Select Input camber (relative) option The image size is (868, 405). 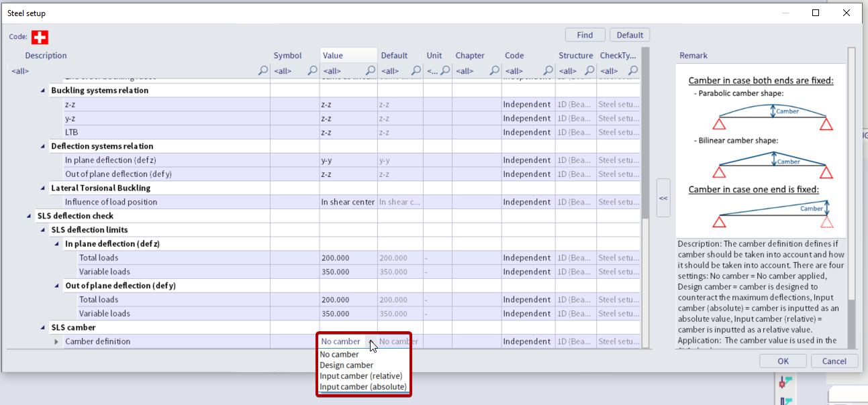[361, 376]
